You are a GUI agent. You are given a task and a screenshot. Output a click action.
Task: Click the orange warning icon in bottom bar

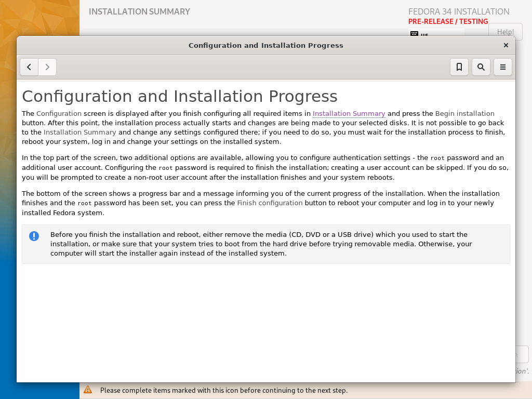pyautogui.click(x=88, y=390)
